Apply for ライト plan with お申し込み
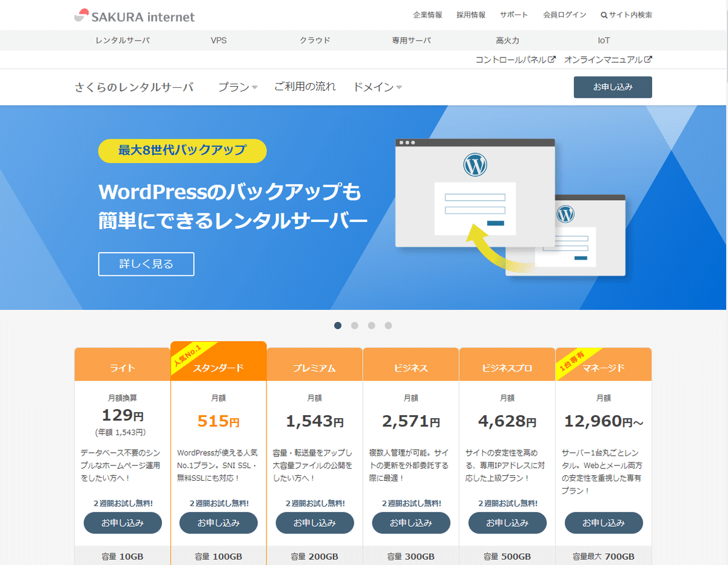 (123, 523)
